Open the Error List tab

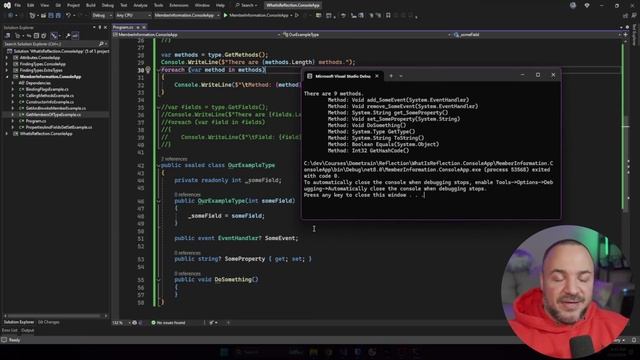[x=10, y=330]
